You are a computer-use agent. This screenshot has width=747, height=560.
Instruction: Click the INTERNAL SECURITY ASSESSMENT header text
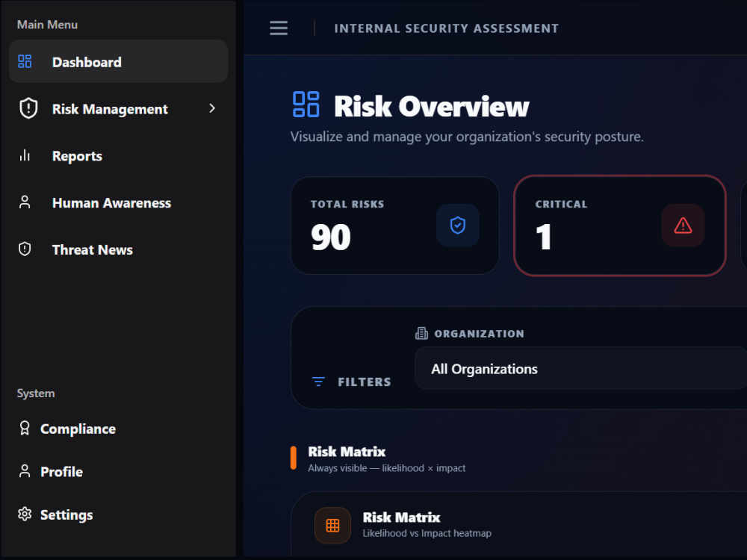click(x=447, y=28)
